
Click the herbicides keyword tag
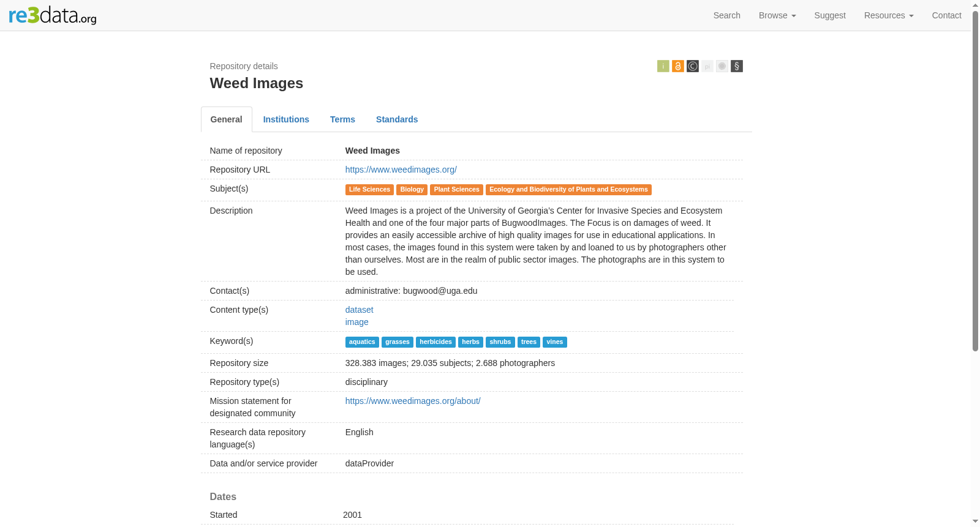click(435, 342)
